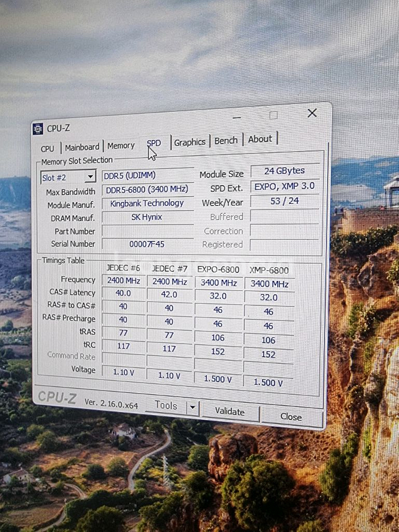This screenshot has height=532, width=399.
Task: Open the About tab
Action: [x=260, y=139]
